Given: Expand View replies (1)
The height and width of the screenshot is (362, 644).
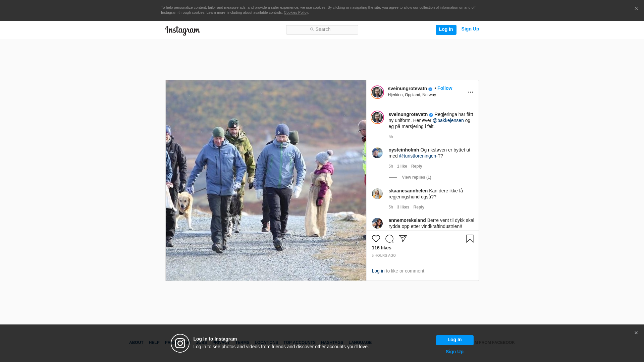Looking at the screenshot, I should [416, 177].
